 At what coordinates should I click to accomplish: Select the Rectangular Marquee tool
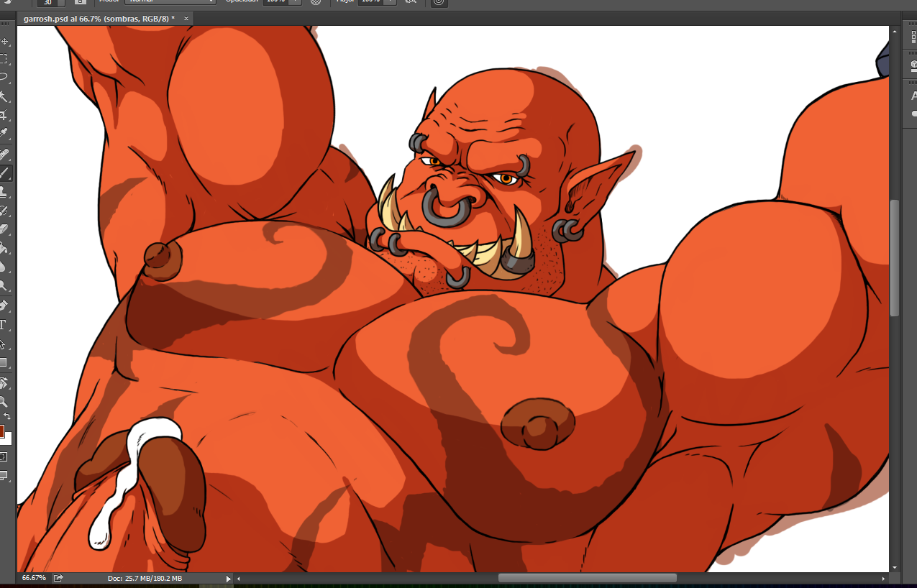coord(4,59)
